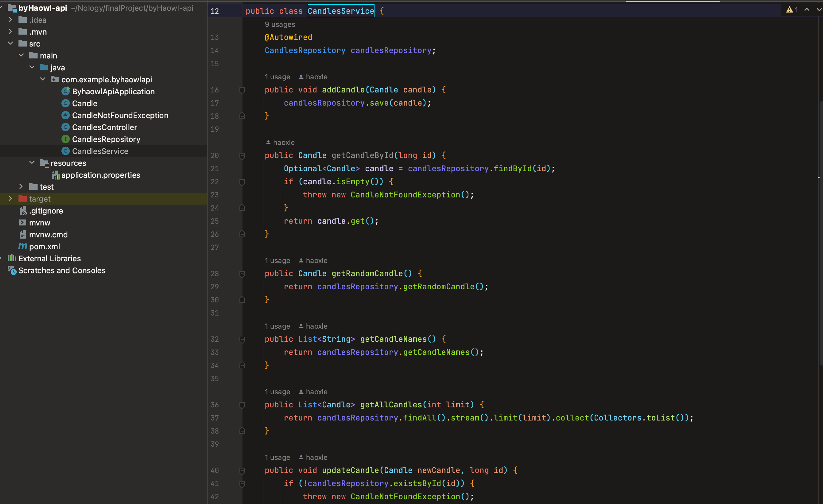Viewport: 823px width, 504px height.
Task: Select the mvnw.cmd file
Action: click(48, 234)
